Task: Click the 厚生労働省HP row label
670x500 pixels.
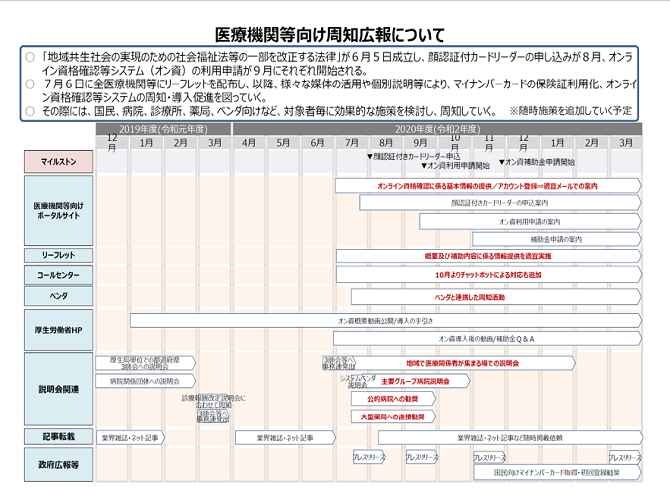Action: [x=59, y=330]
